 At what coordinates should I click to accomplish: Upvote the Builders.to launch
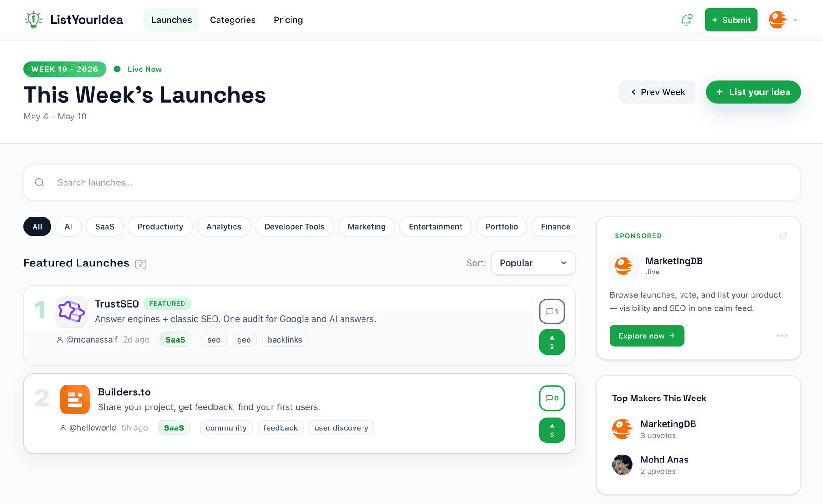pyautogui.click(x=552, y=430)
